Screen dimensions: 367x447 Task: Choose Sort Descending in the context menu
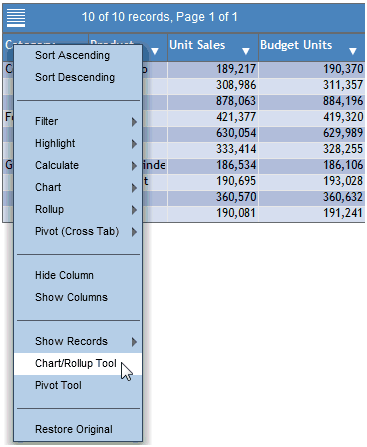[x=78, y=77]
